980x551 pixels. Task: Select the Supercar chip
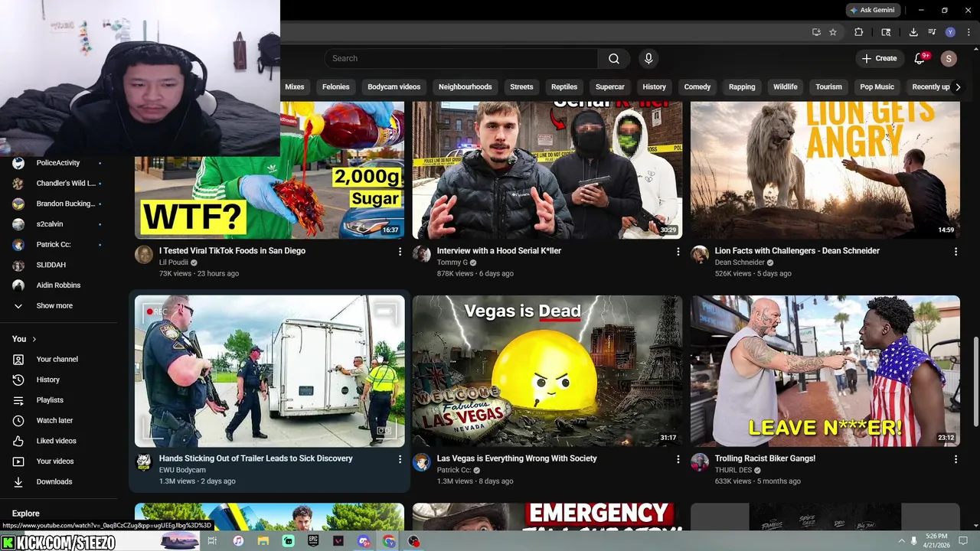tap(610, 86)
